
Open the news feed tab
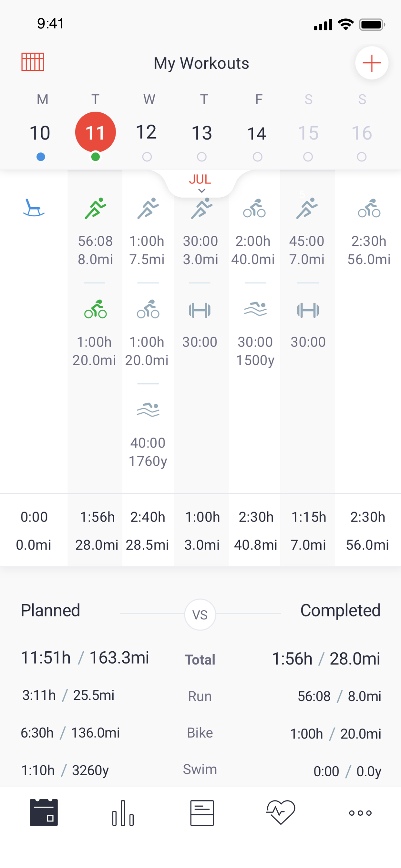(x=202, y=813)
